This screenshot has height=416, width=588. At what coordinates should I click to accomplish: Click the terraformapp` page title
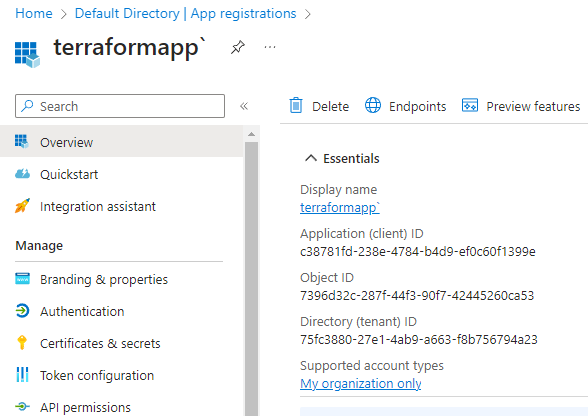click(x=129, y=48)
